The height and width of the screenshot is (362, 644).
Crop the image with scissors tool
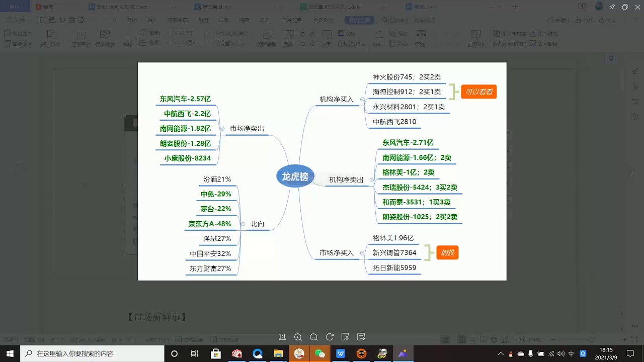(345, 337)
